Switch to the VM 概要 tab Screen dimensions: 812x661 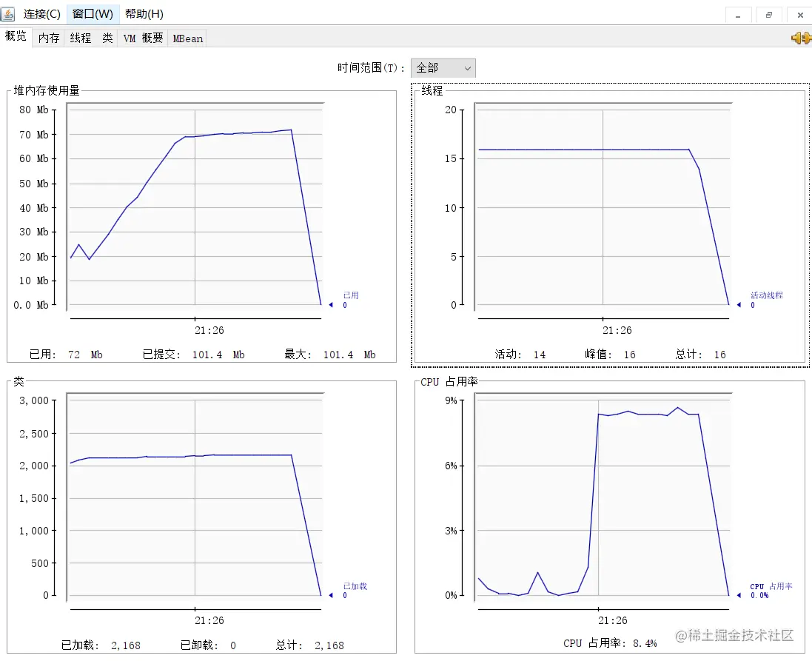(143, 38)
